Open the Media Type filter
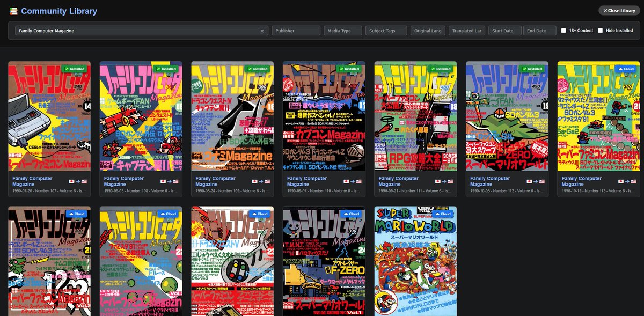Screen dimensions: 644x316 pos(343,31)
